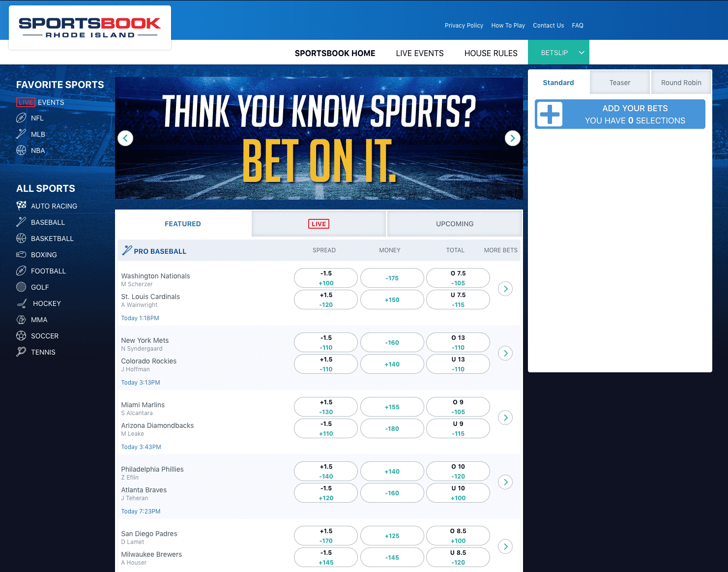Select San Diego Padres +125 moneyline
Viewport: 728px width, 572px height.
pyautogui.click(x=392, y=536)
